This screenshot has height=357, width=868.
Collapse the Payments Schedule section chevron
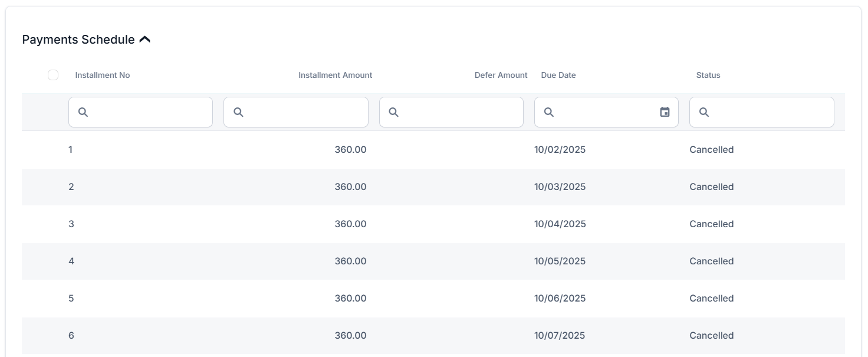click(x=145, y=40)
